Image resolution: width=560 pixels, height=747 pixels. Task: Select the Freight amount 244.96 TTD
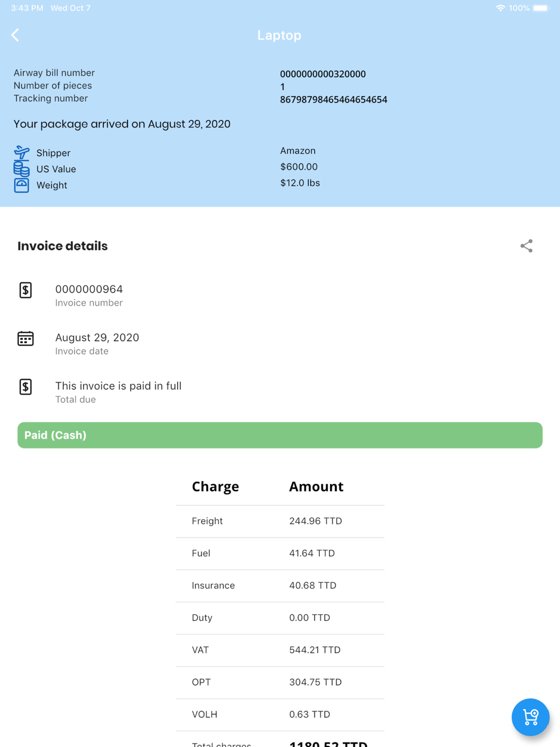pos(316,521)
